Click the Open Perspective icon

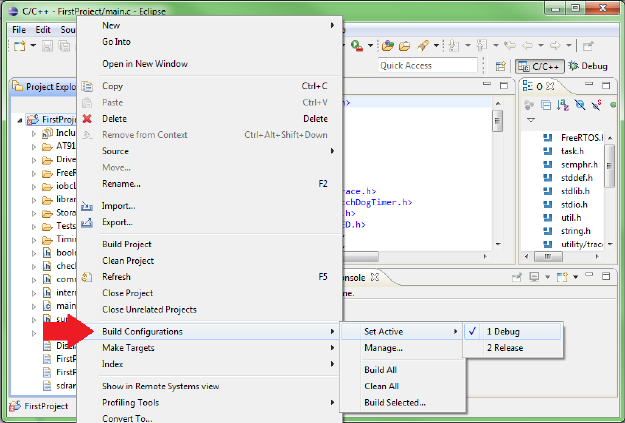click(x=501, y=66)
